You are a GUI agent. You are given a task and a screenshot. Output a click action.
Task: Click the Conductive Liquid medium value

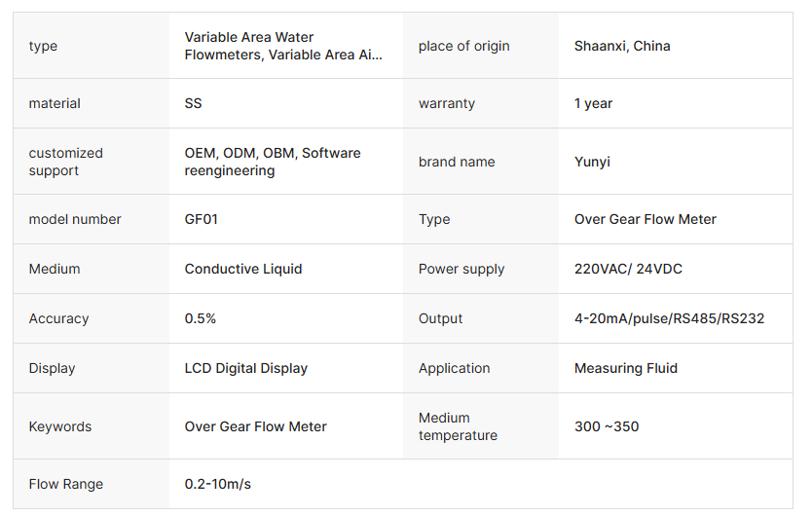243,269
